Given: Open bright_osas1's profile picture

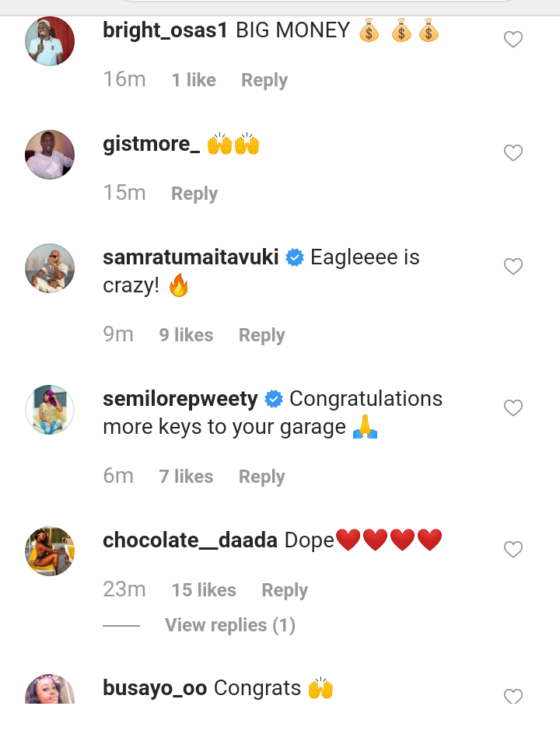Looking at the screenshot, I should point(50,41).
